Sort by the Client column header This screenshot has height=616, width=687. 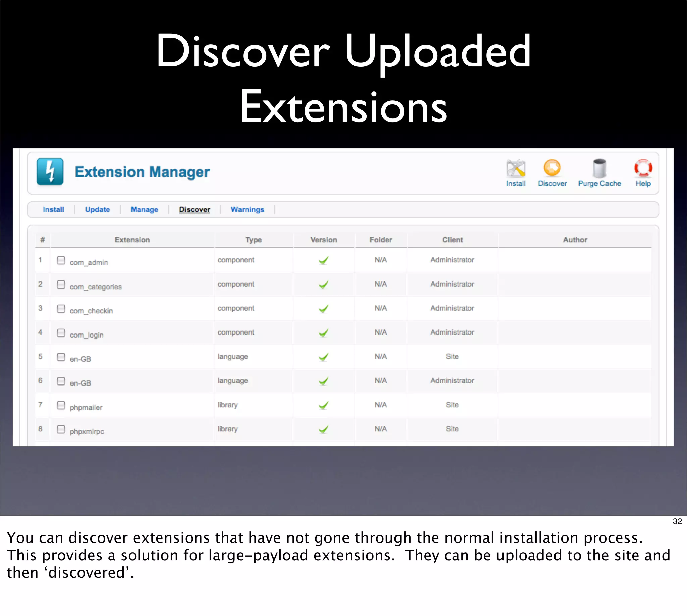point(453,240)
